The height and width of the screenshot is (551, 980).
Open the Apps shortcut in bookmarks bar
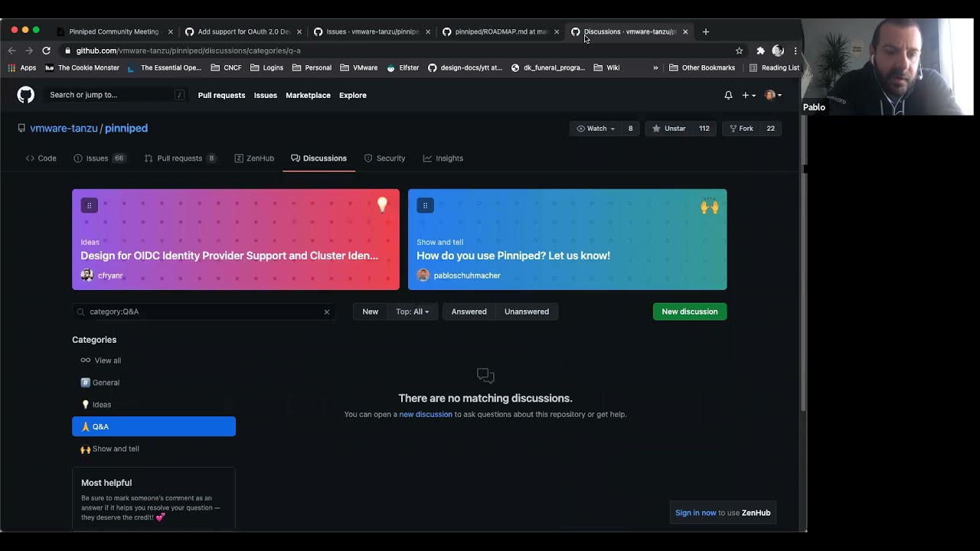click(22, 67)
